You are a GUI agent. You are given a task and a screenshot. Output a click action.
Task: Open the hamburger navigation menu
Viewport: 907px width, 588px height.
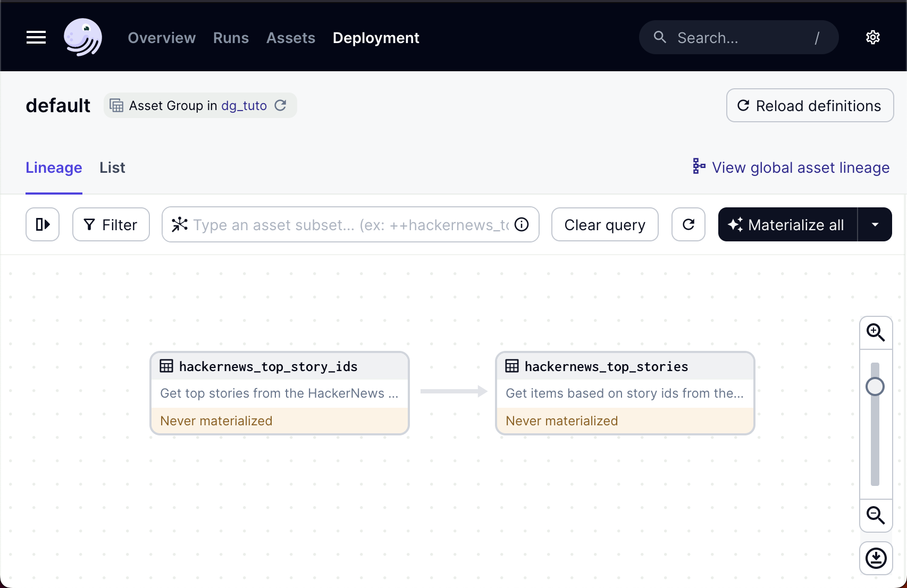[36, 37]
